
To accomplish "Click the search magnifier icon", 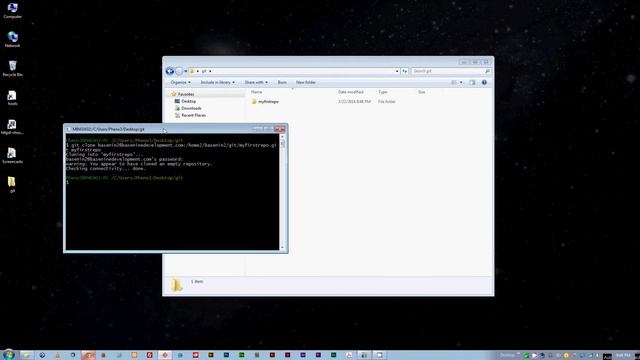I will pyautogui.click(x=487, y=71).
